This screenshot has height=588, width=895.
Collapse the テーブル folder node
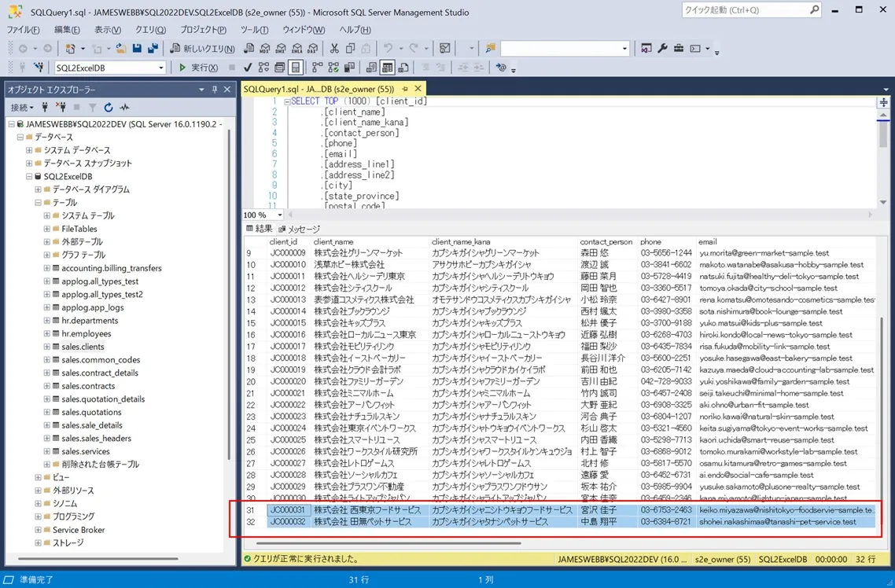39,203
